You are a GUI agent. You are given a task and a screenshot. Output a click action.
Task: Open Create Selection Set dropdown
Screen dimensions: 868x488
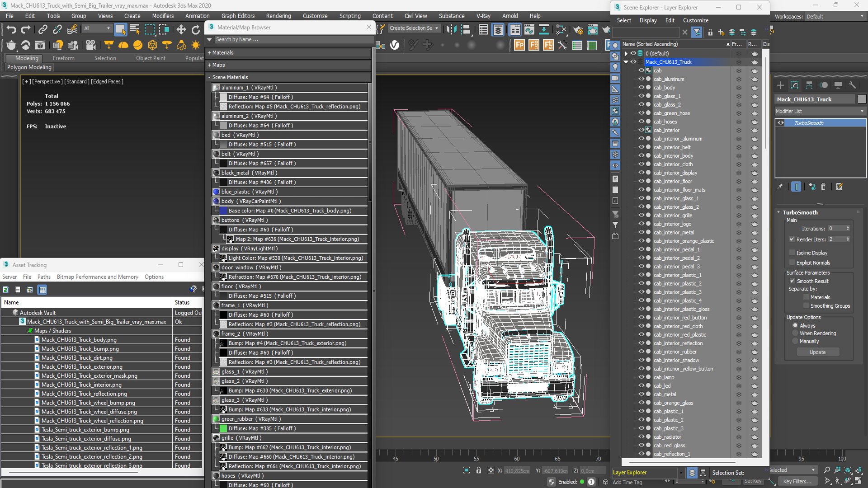tap(414, 28)
